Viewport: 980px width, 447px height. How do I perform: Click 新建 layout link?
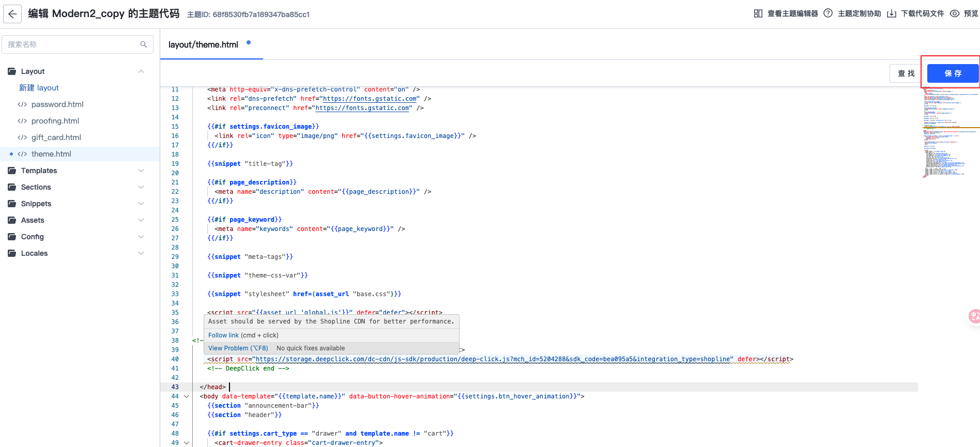pos(39,88)
